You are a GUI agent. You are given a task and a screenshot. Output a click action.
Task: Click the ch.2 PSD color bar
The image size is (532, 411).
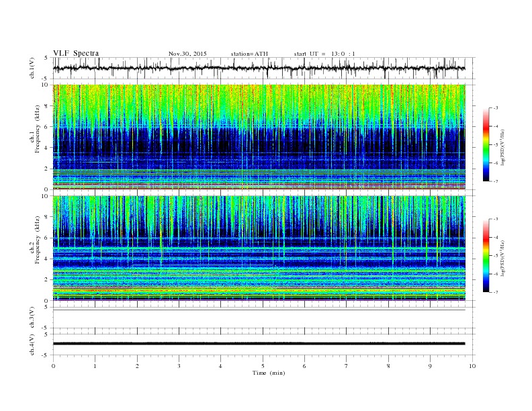[x=486, y=255]
